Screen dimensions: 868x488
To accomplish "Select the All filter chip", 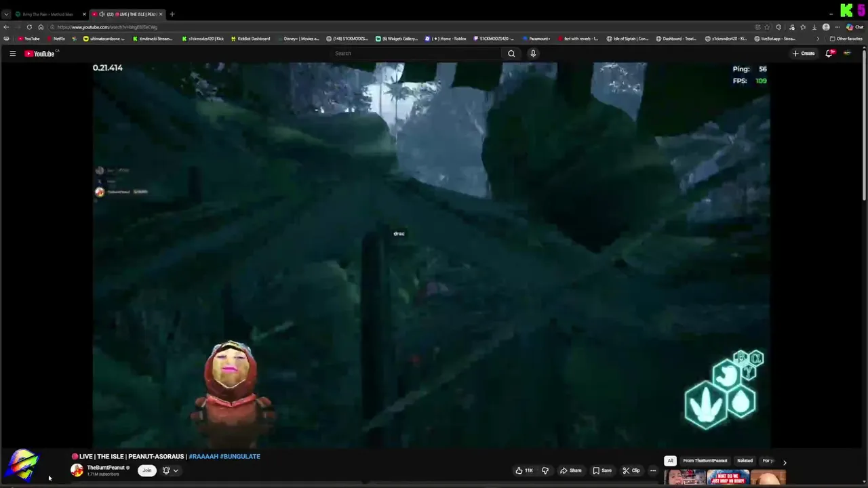I will pos(670,461).
